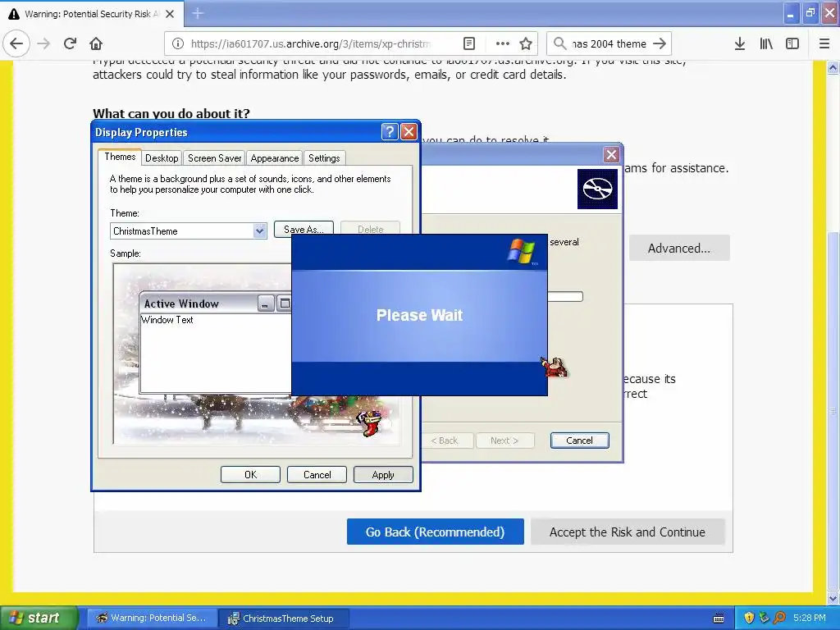Click the Active Window sample preview
The image size is (840, 630).
click(x=215, y=344)
